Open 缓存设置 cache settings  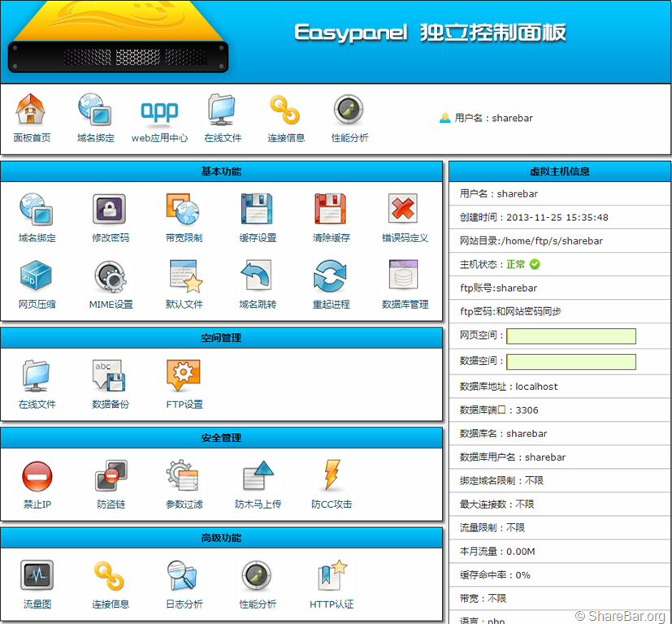click(257, 210)
